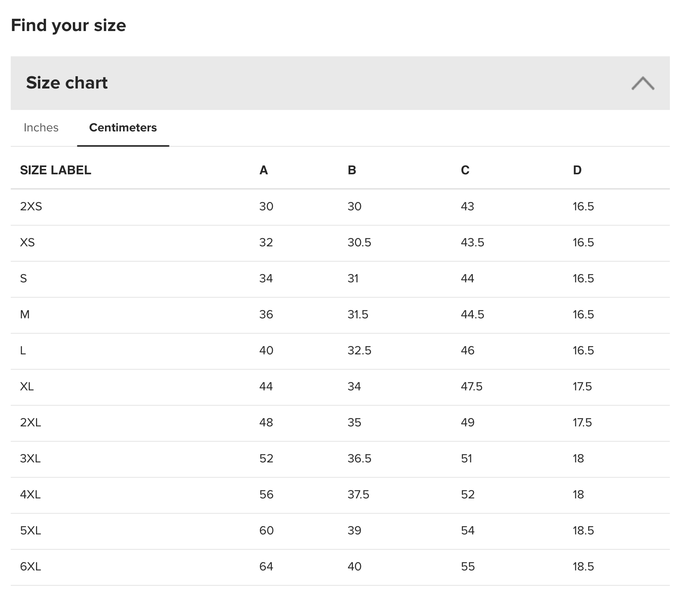Click column header C
This screenshot has height=616, width=676.
[465, 170]
